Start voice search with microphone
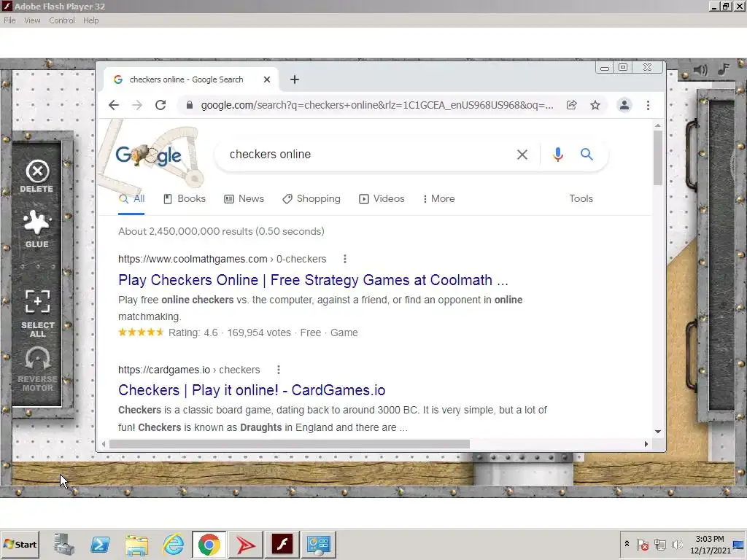The image size is (747, 560). pyautogui.click(x=558, y=155)
